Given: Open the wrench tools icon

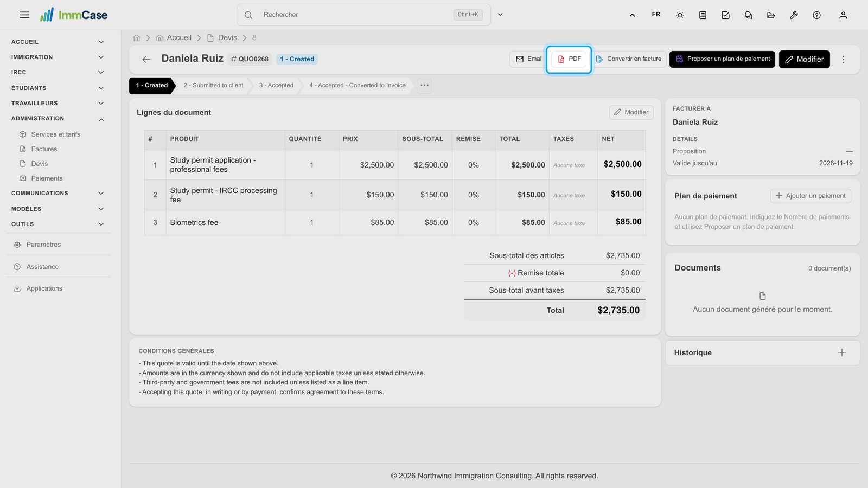Looking at the screenshot, I should (x=794, y=15).
